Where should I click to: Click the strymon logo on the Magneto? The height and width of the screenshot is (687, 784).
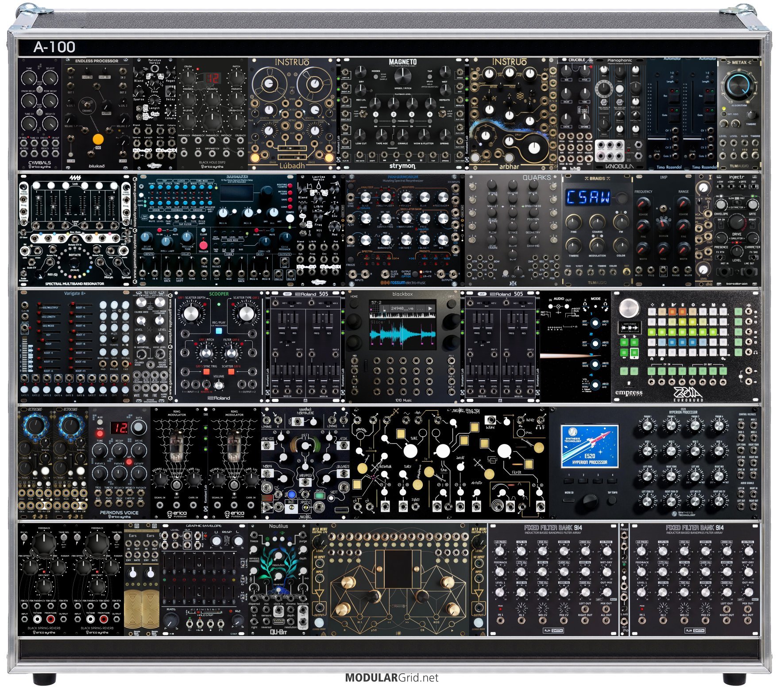403,166
